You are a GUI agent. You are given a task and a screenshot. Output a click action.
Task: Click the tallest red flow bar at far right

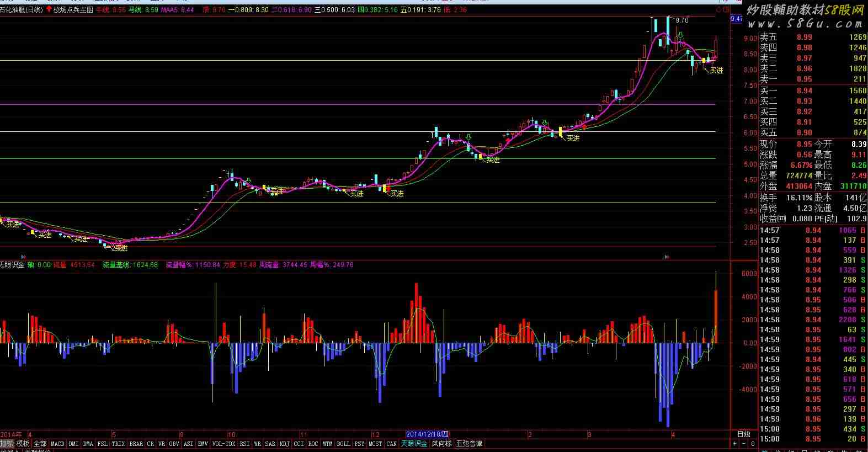(716, 316)
